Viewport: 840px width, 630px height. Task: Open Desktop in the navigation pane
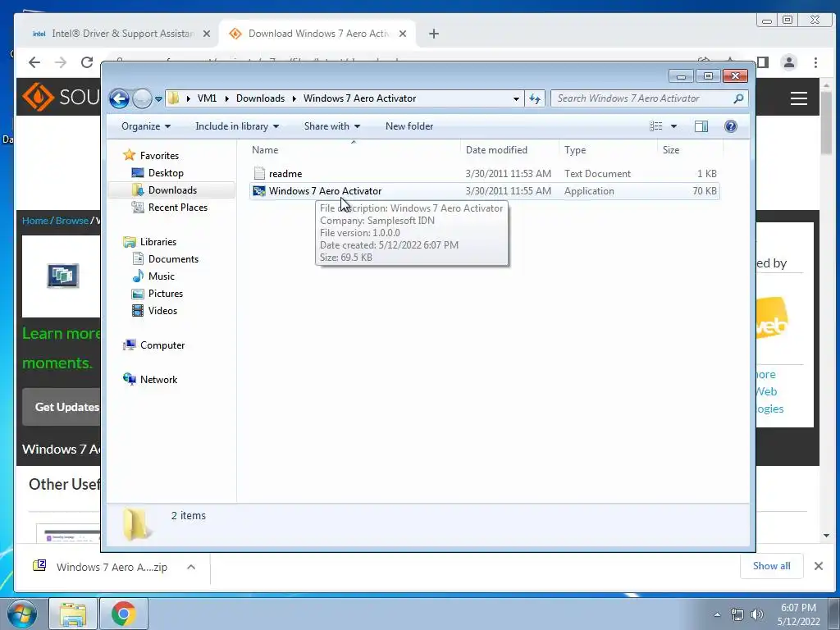click(166, 173)
